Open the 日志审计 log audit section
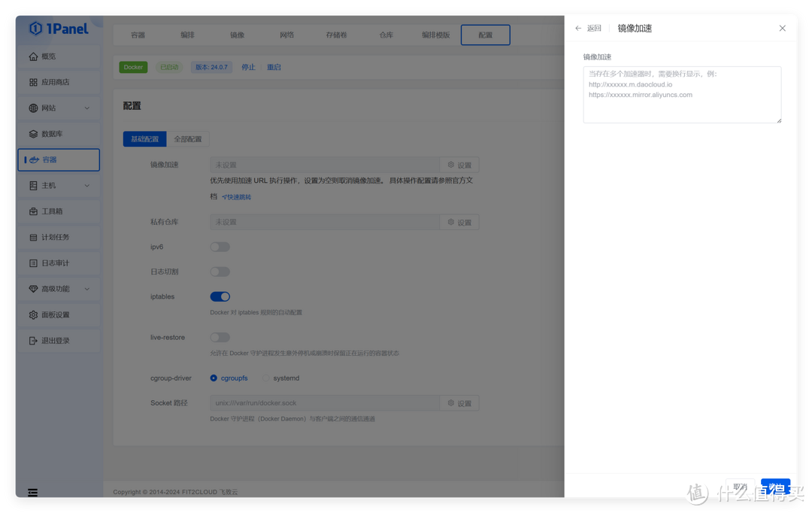This screenshot has height=513, width=812. (58, 263)
